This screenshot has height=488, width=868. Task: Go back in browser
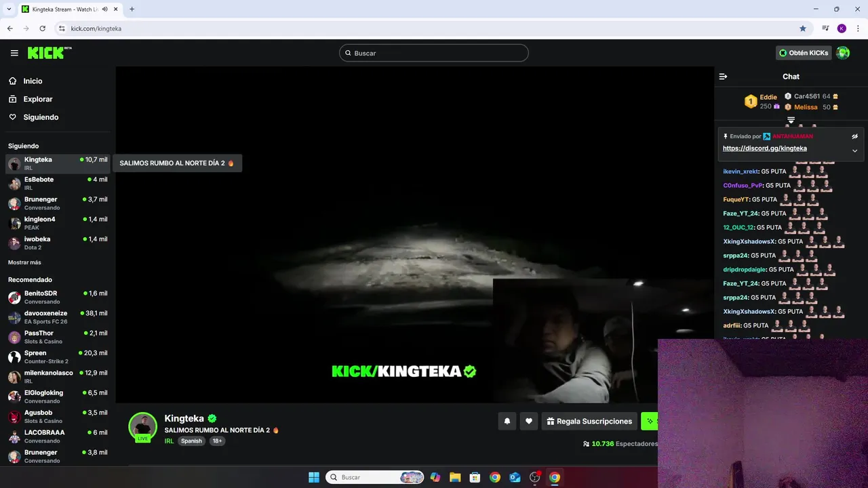[9, 28]
